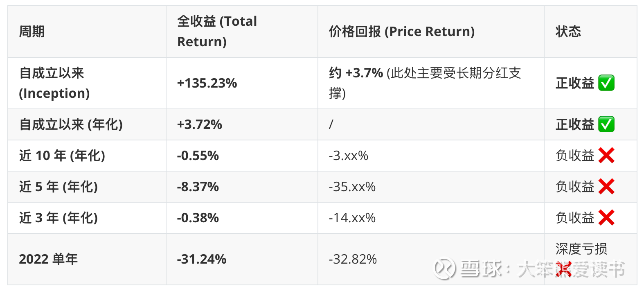Click the -32.82% price return cell
Image resolution: width=644 pixels, height=289 pixels.
(x=353, y=259)
